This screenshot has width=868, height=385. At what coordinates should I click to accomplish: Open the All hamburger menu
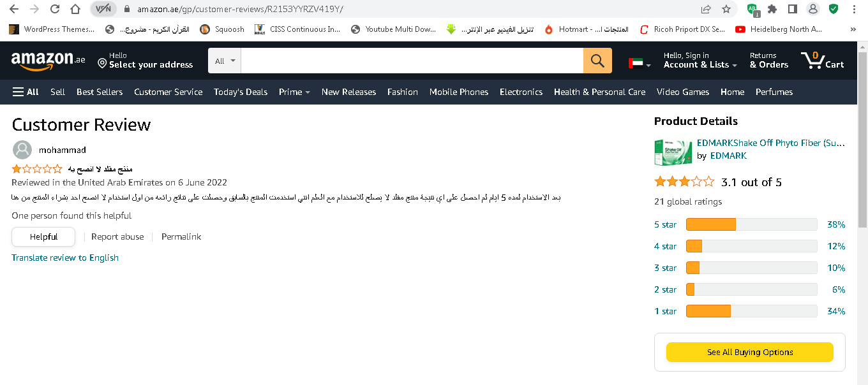pos(26,92)
